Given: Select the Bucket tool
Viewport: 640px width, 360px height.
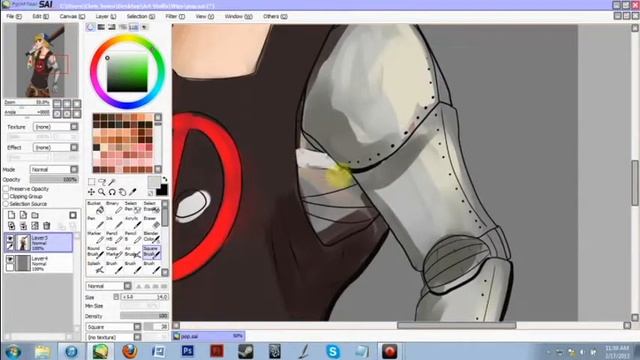Looking at the screenshot, I should 95,207.
